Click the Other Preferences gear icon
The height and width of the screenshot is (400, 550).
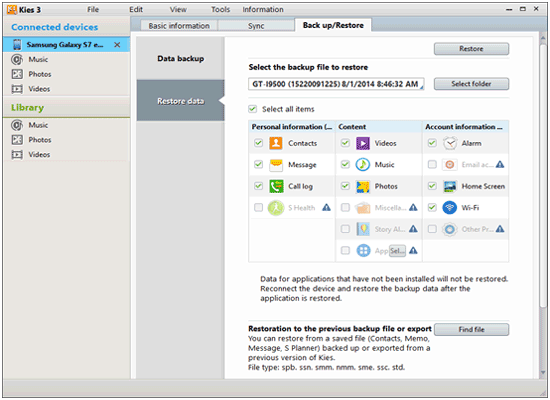450,229
